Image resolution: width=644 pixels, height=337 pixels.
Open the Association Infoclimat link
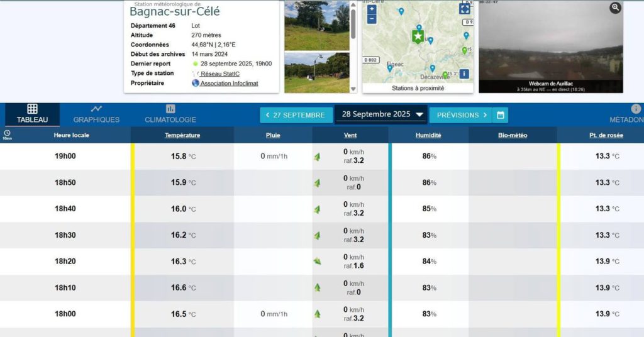pyautogui.click(x=229, y=83)
